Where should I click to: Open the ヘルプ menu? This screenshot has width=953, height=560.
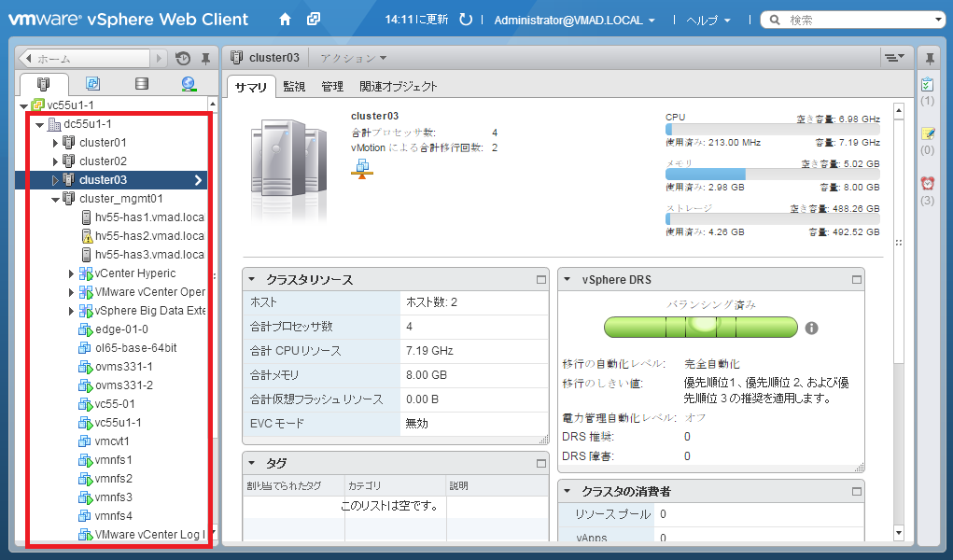pos(708,20)
